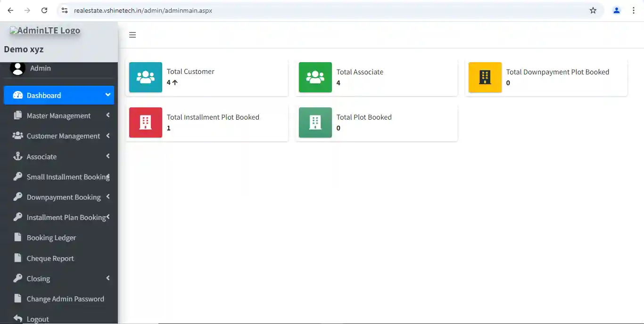Select Downpayment Booking in the sidebar
The width and height of the screenshot is (644, 324).
click(x=63, y=197)
